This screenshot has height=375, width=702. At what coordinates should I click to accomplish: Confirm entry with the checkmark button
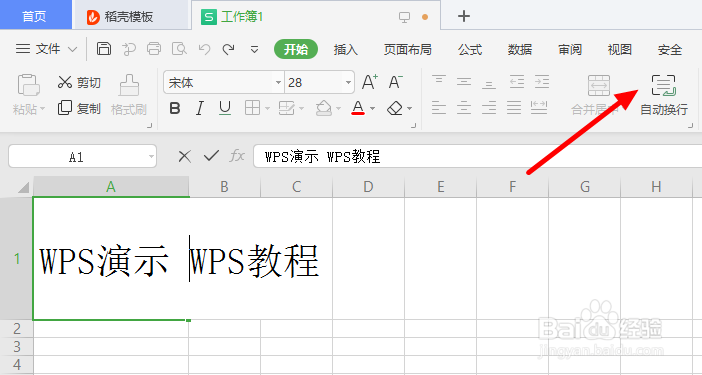(x=211, y=156)
